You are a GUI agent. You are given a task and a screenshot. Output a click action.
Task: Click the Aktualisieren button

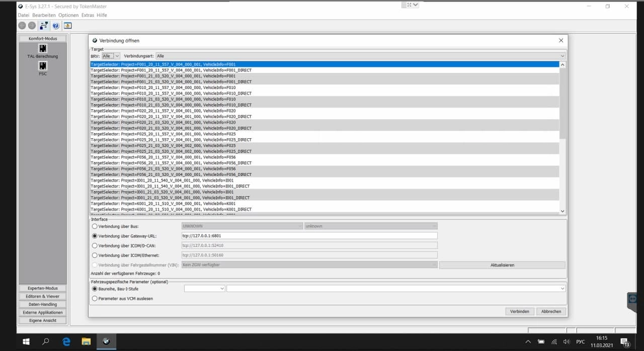(x=502, y=265)
